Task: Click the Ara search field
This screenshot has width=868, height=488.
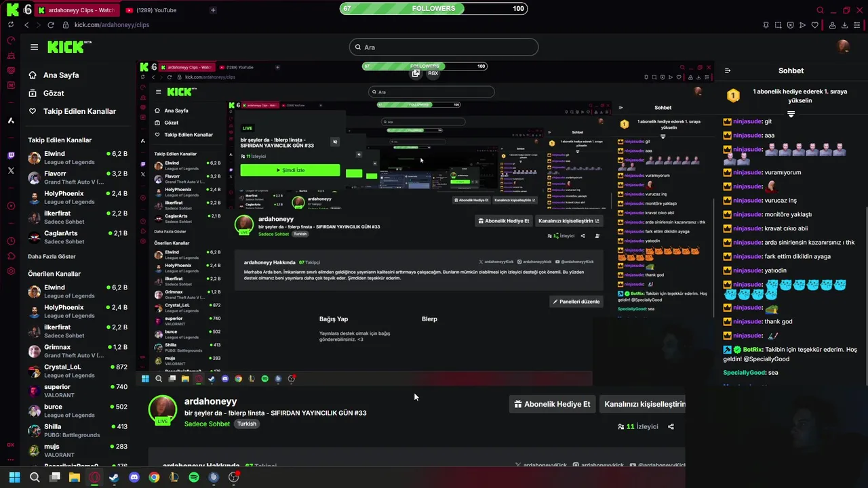Action: pos(444,47)
